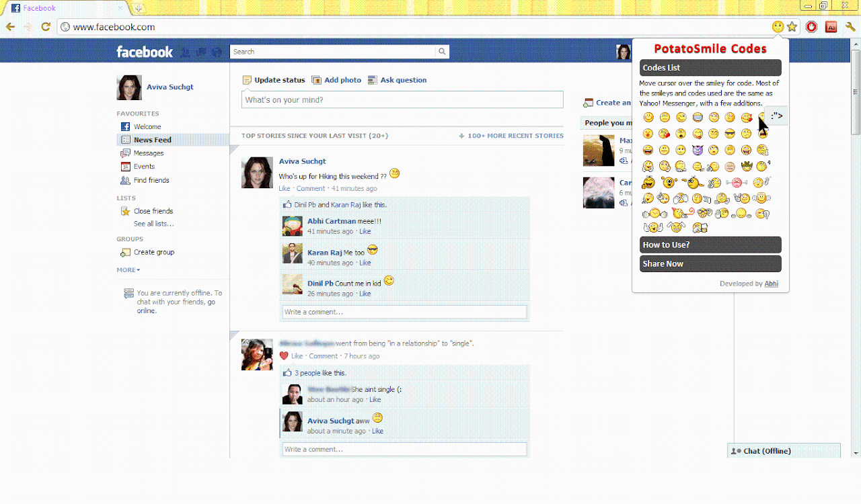Bookmark this page with the star icon
The image size is (861, 504).
[792, 27]
